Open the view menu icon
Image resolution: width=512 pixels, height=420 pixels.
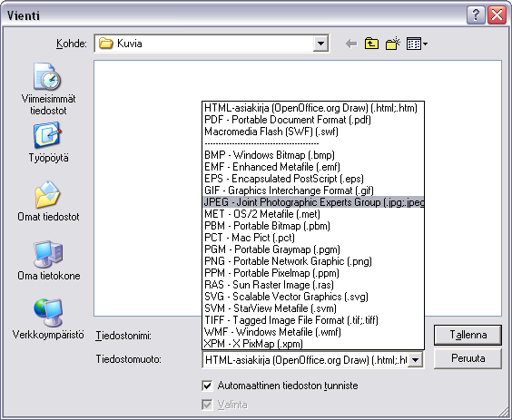tap(414, 44)
